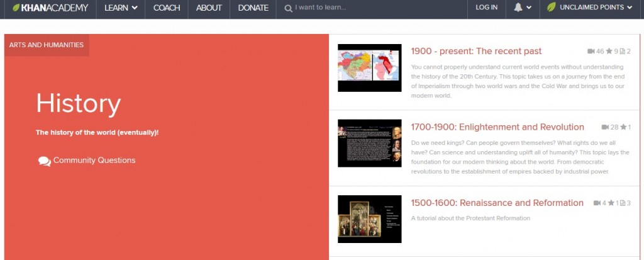The image size is (644, 260).
Task: Click the search magnifier icon
Action: click(x=288, y=8)
